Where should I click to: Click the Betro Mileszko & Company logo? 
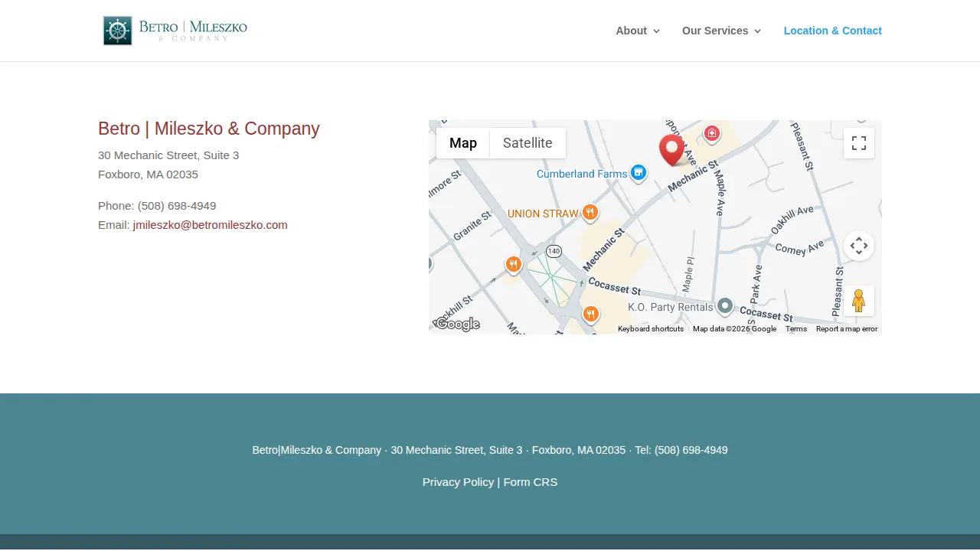[175, 31]
